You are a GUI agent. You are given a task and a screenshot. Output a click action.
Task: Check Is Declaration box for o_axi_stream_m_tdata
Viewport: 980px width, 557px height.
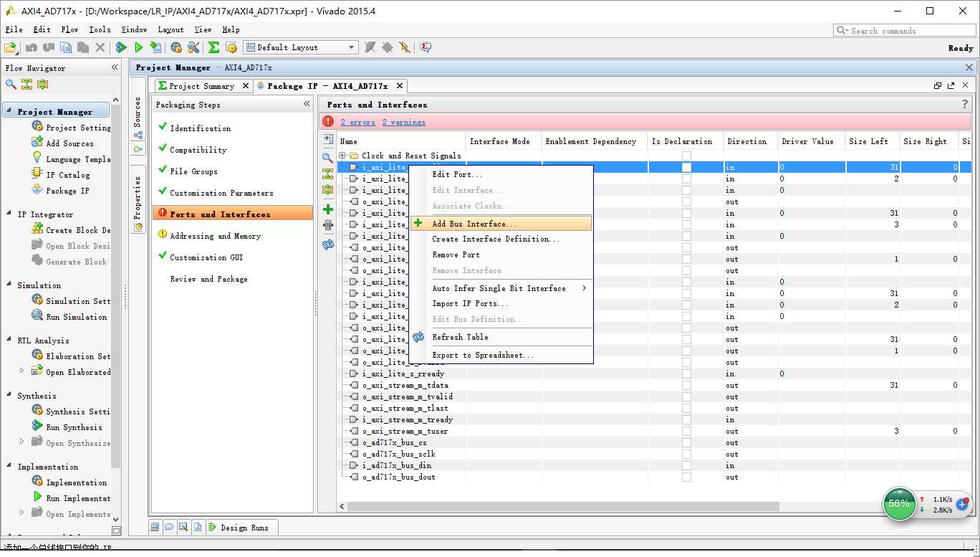(x=686, y=385)
